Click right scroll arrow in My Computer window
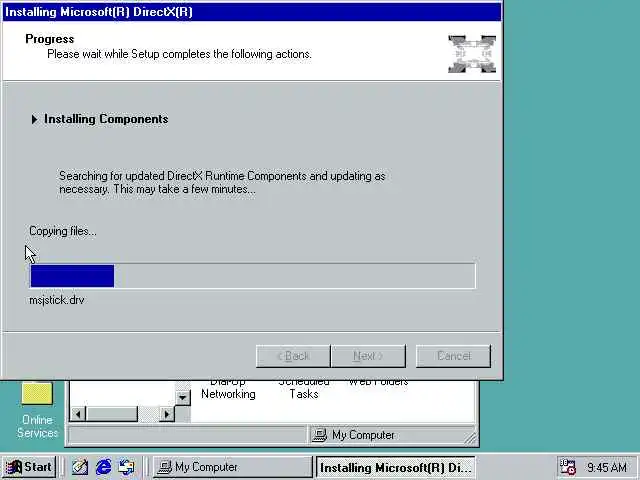 (x=166, y=414)
